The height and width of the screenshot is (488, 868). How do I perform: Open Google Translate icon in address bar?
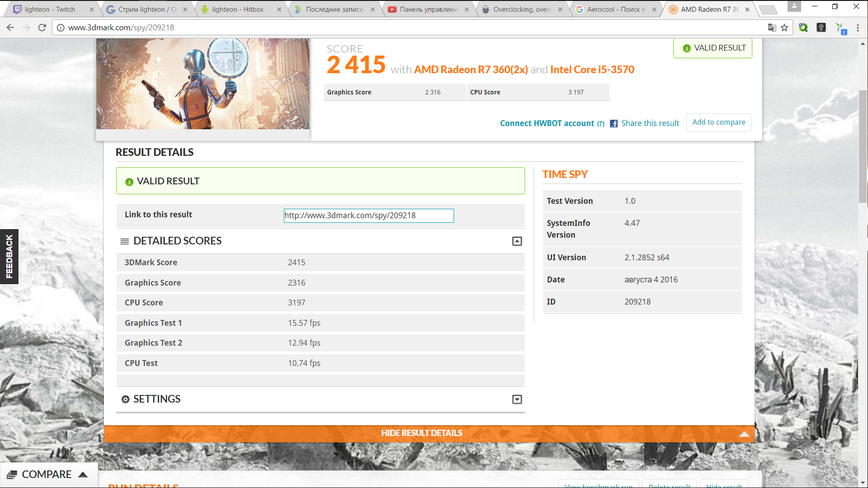772,28
